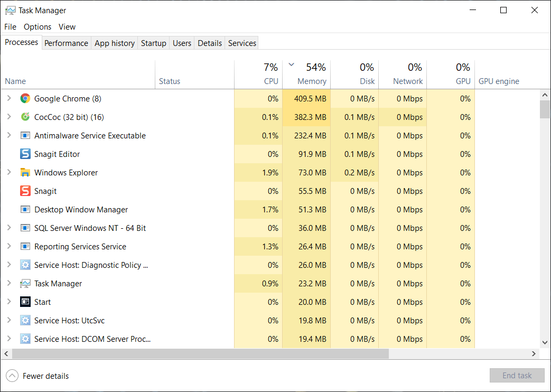Screen dimensions: 551x392
Task: Switch to the Performance tab
Action: tap(66, 43)
